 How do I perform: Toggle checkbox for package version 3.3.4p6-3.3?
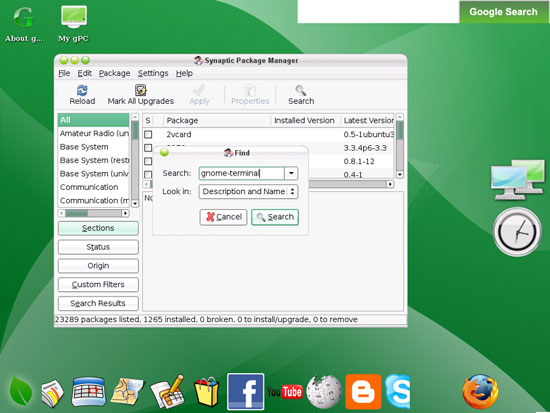pos(148,148)
